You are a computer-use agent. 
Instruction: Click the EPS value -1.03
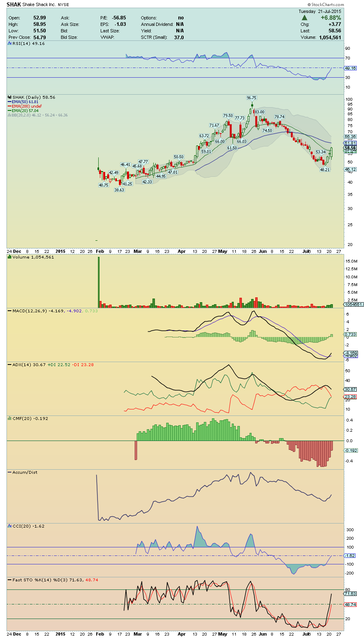(120, 24)
